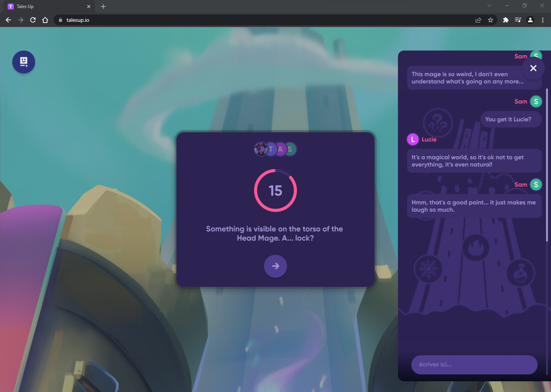Click the share icon in the address bar
This screenshot has height=392, width=551.
pos(478,20)
